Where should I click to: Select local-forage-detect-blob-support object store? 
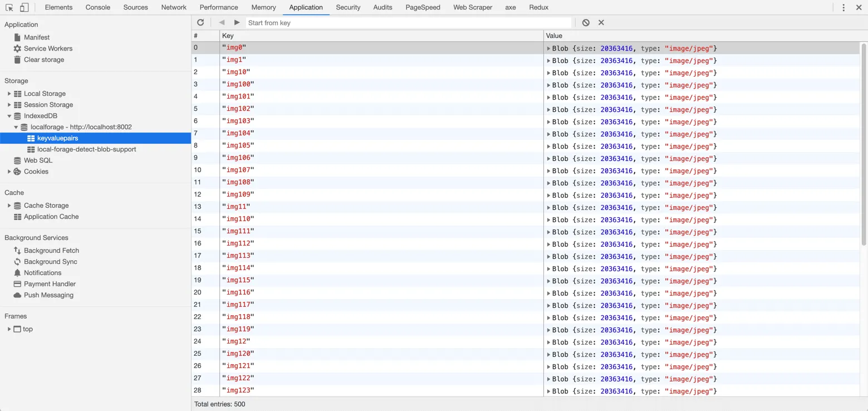(86, 149)
